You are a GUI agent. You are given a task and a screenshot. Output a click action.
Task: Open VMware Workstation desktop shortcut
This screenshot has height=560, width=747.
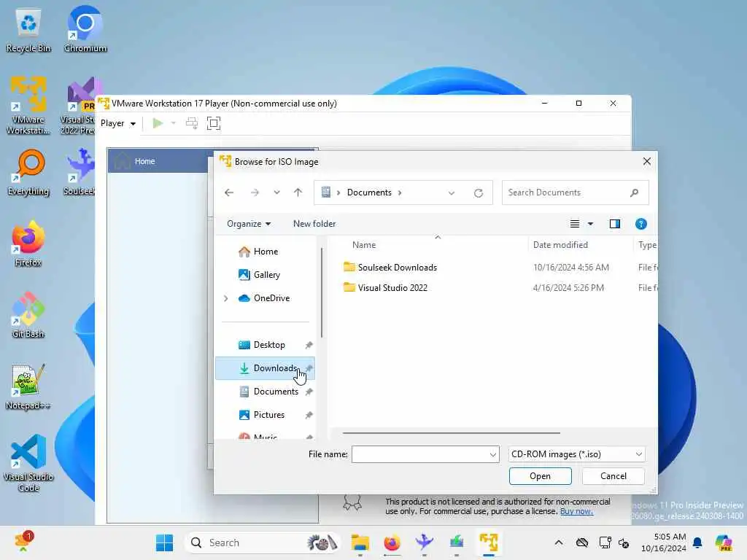[x=28, y=106]
